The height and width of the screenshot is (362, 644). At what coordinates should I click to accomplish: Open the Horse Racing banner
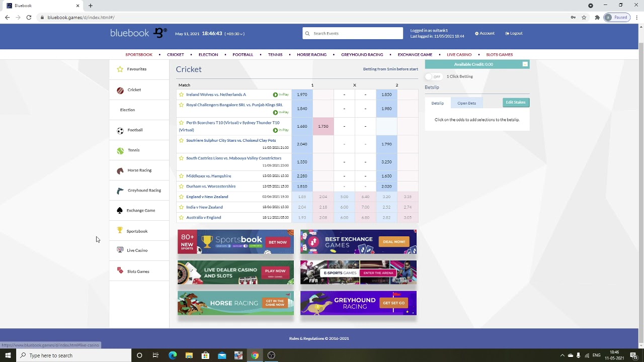pos(235,303)
